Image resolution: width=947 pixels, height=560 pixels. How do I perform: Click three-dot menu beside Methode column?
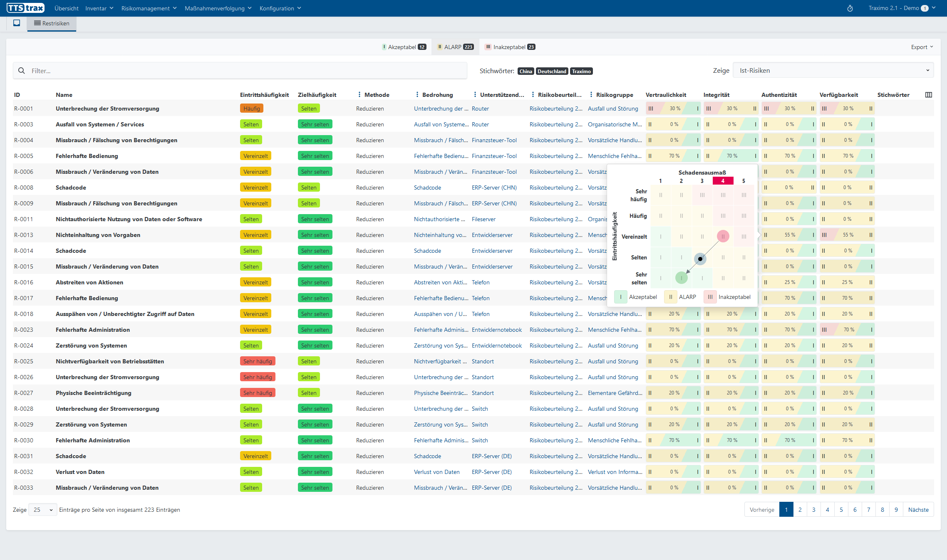pos(359,95)
